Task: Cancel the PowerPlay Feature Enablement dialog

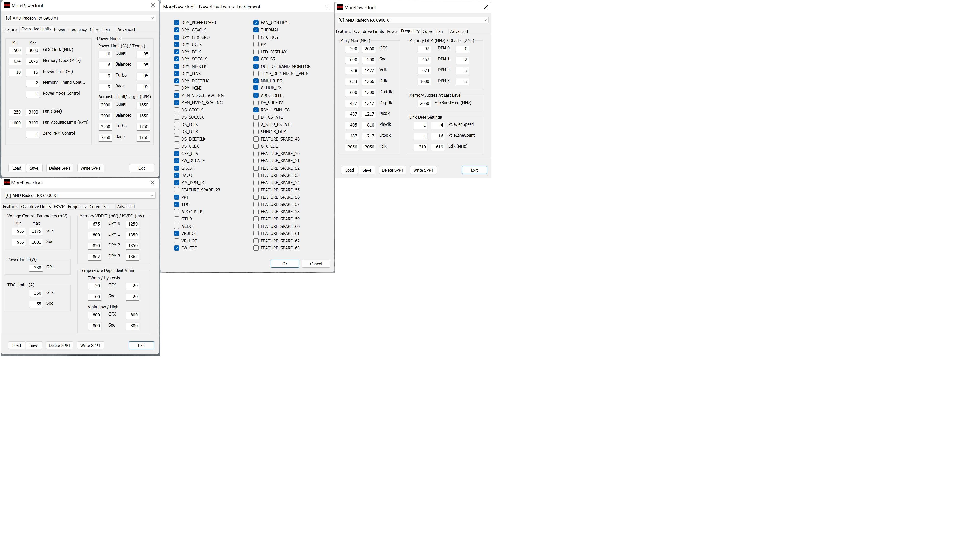Action: [316, 264]
